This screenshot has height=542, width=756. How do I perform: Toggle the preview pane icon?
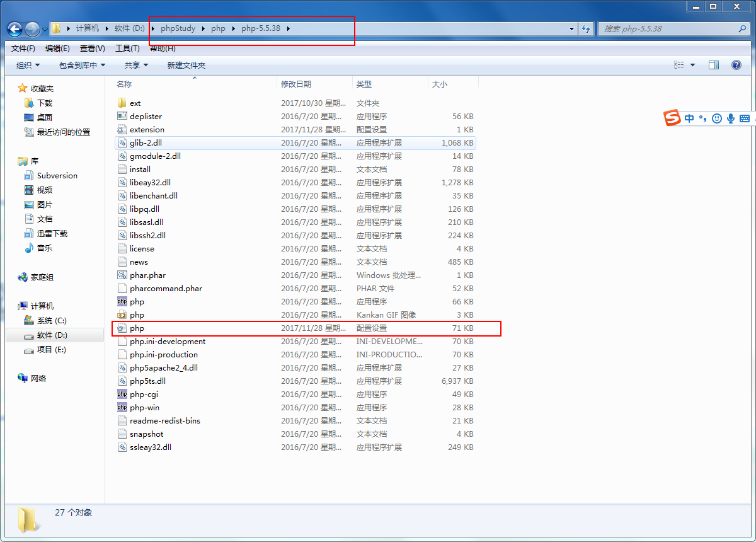click(714, 65)
